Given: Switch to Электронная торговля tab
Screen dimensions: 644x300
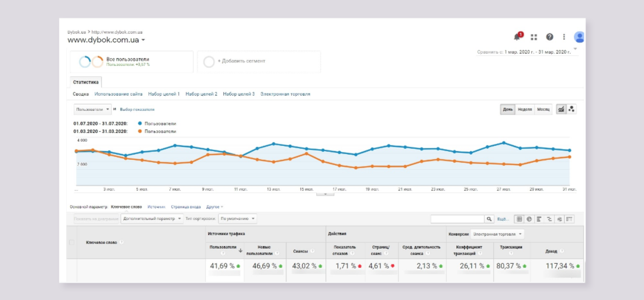Looking at the screenshot, I should (285, 94).
